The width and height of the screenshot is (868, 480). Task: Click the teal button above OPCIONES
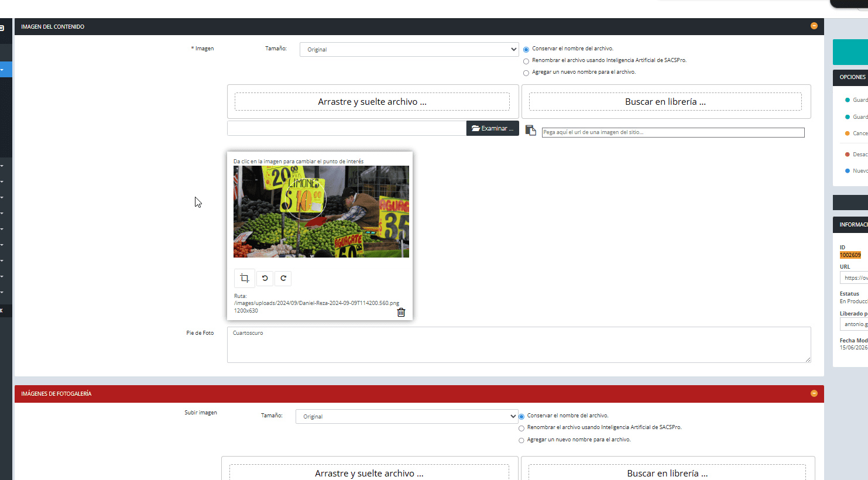coord(850,52)
